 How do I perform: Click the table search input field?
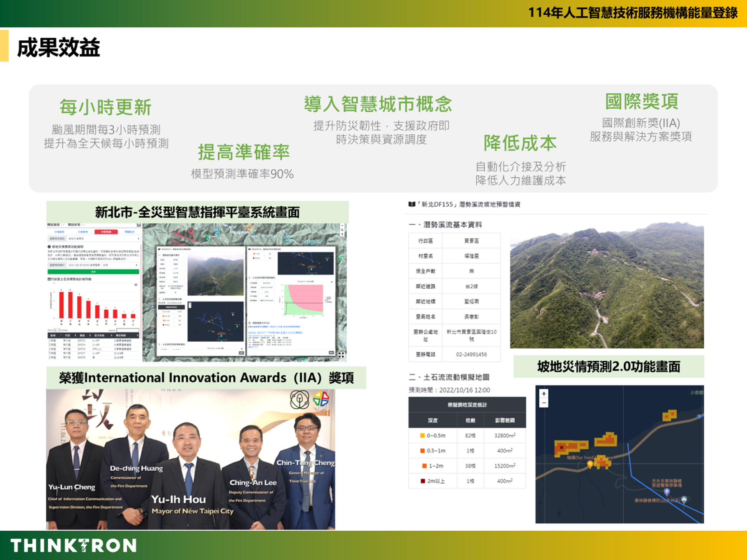point(128,331)
